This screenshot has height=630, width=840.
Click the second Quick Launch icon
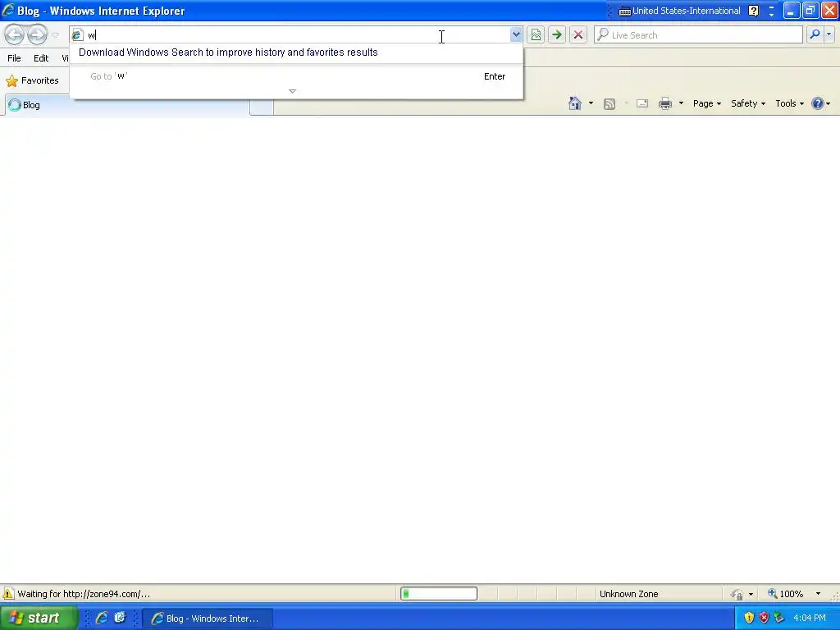click(x=120, y=618)
